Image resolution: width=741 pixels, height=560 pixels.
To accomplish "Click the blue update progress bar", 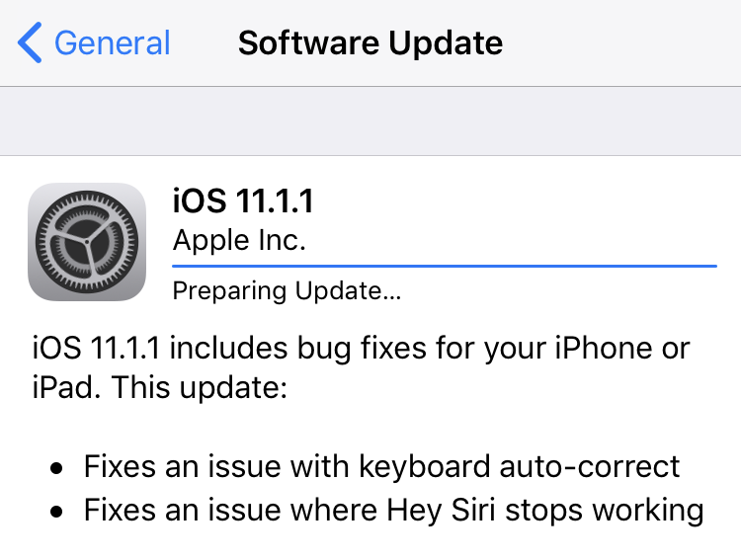I will click(x=444, y=265).
